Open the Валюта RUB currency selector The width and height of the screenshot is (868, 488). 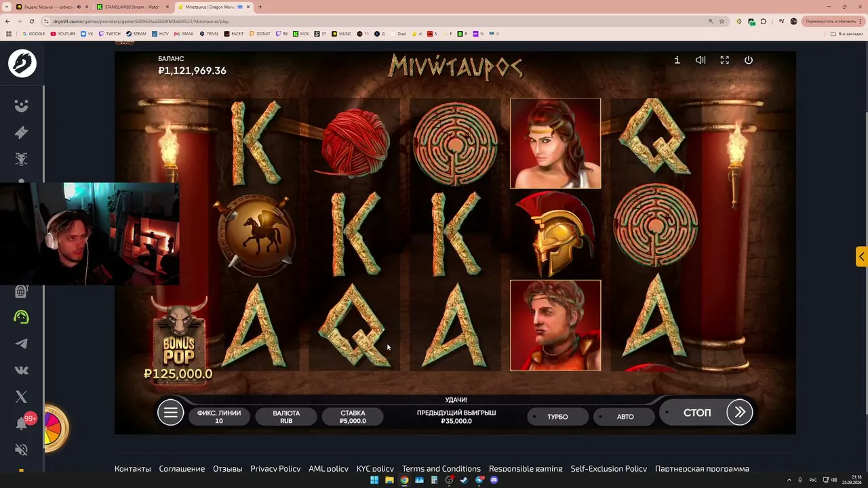pos(286,417)
